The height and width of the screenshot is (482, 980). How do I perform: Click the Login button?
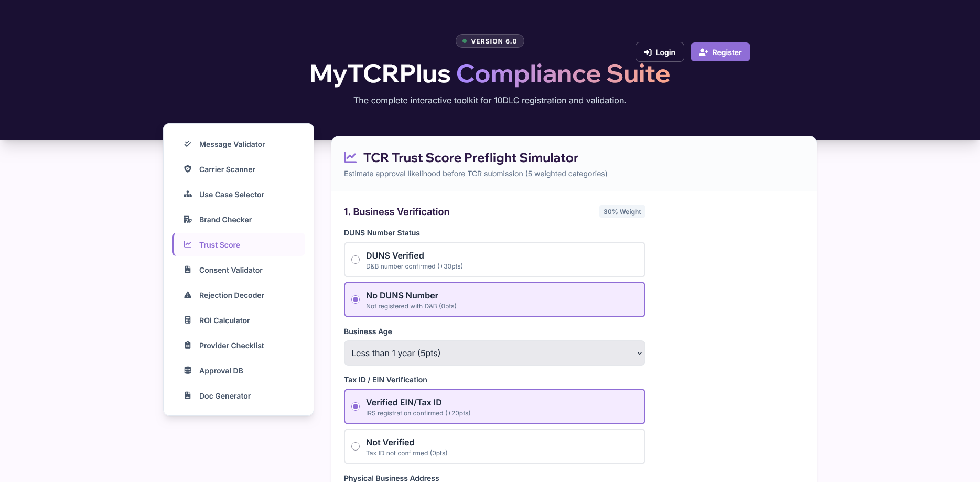[x=660, y=52]
